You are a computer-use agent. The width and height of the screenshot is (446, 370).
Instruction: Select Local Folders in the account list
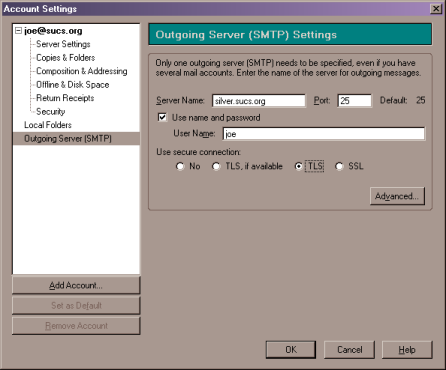tap(48, 125)
